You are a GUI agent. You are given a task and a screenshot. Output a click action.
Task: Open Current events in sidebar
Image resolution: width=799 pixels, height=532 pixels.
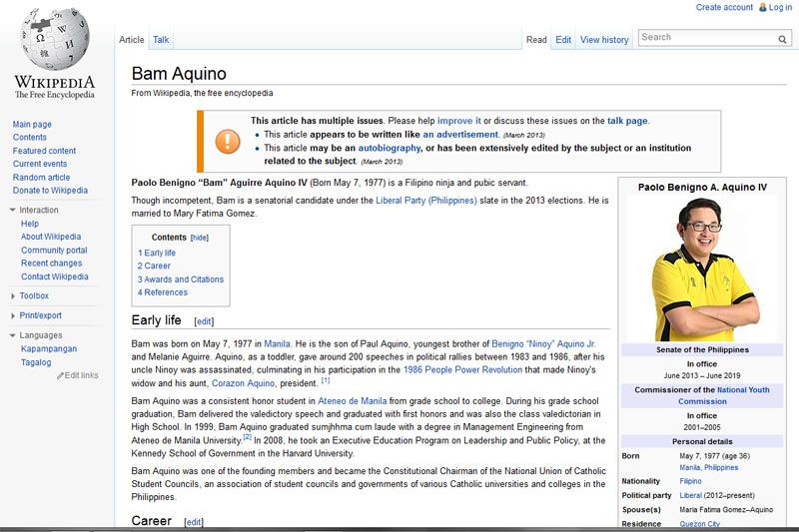click(x=40, y=164)
